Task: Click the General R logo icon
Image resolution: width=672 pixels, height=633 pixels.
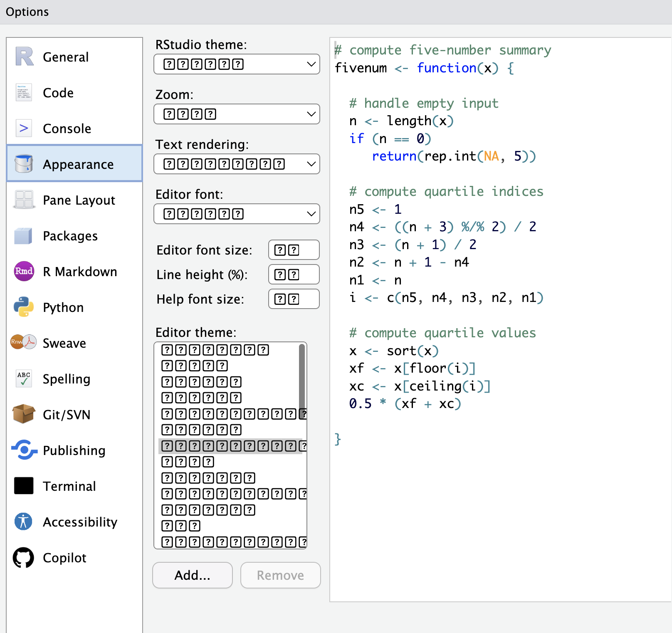Action: point(24,57)
